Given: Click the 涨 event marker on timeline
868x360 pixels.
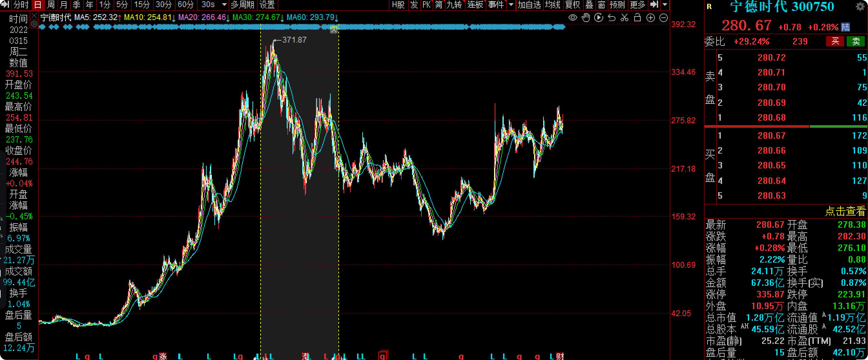Looking at the screenshot, I should click(x=163, y=356).
